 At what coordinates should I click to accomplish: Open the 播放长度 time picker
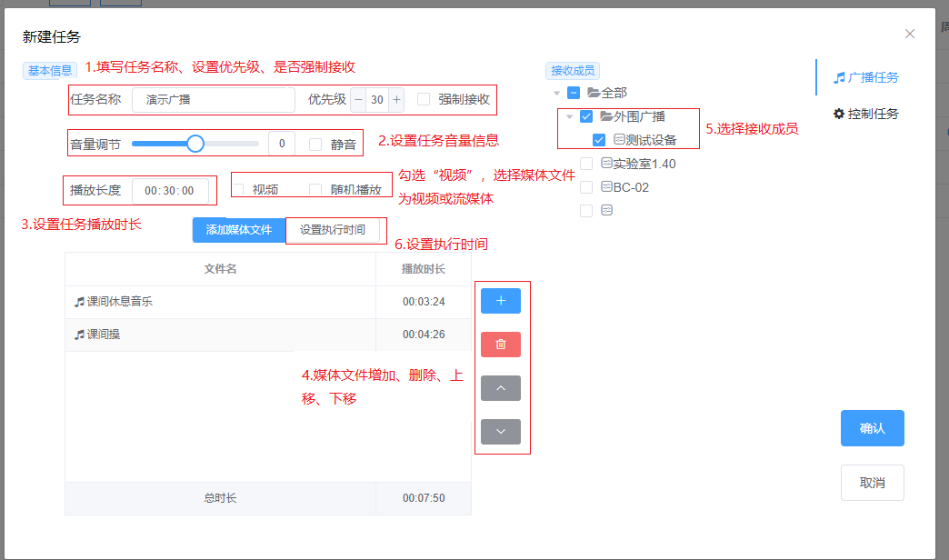tap(170, 191)
